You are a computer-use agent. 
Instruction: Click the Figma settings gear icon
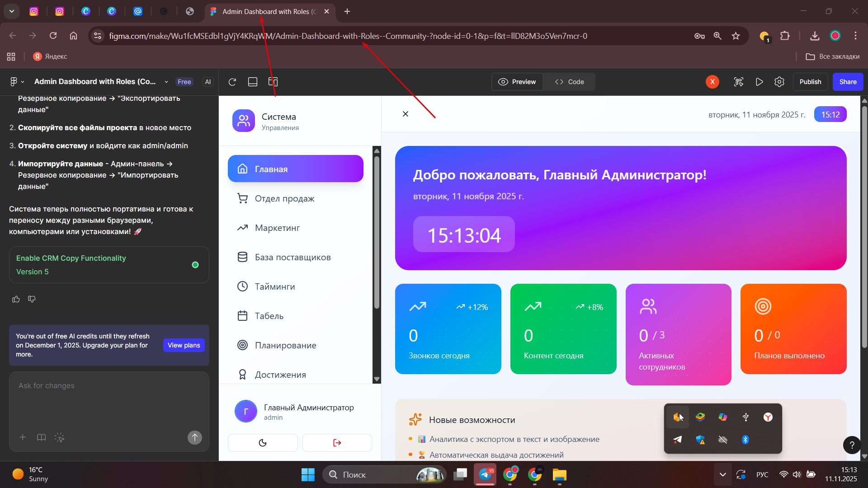point(779,82)
